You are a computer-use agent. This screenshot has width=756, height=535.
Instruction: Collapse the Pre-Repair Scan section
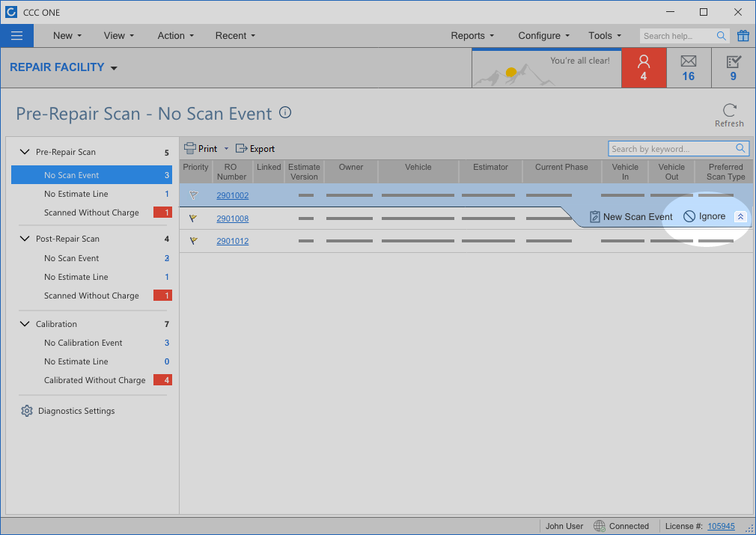[x=24, y=152]
